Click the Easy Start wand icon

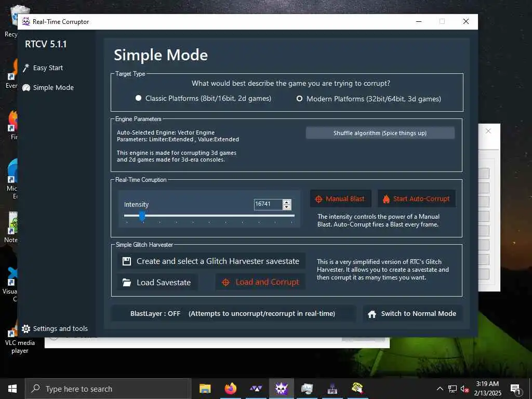pyautogui.click(x=26, y=68)
